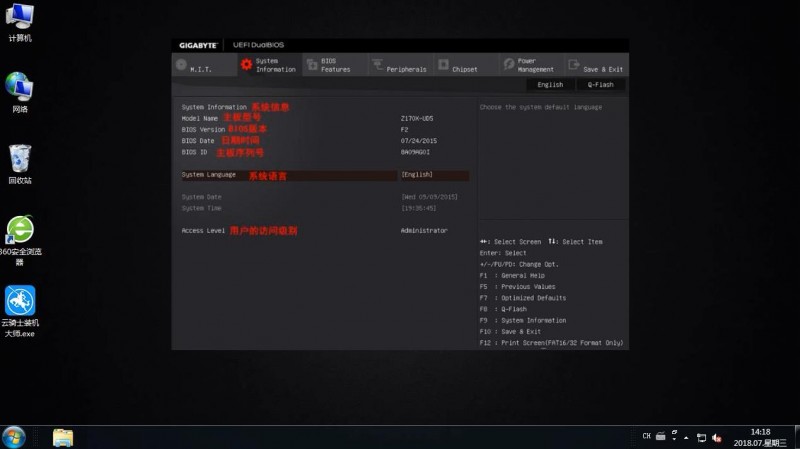Open the Windows Start menu orb
This screenshot has height=449, width=800.
click(x=14, y=437)
